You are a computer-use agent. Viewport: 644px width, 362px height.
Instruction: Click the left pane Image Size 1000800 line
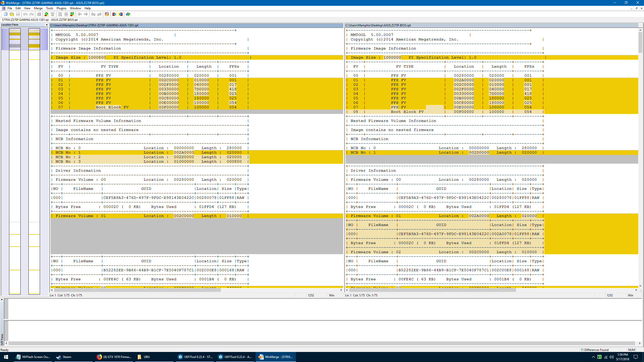pos(196,58)
